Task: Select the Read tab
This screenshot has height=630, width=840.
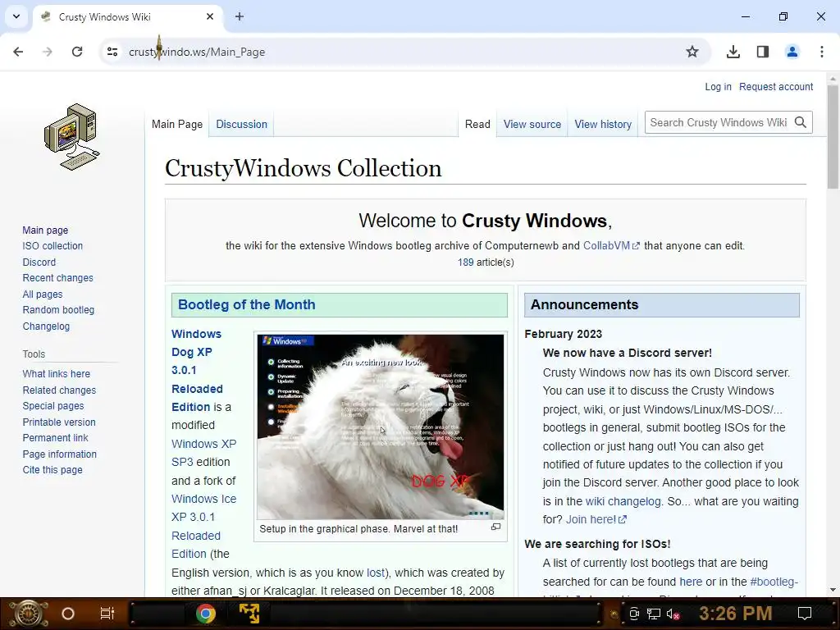Action: [x=477, y=125]
